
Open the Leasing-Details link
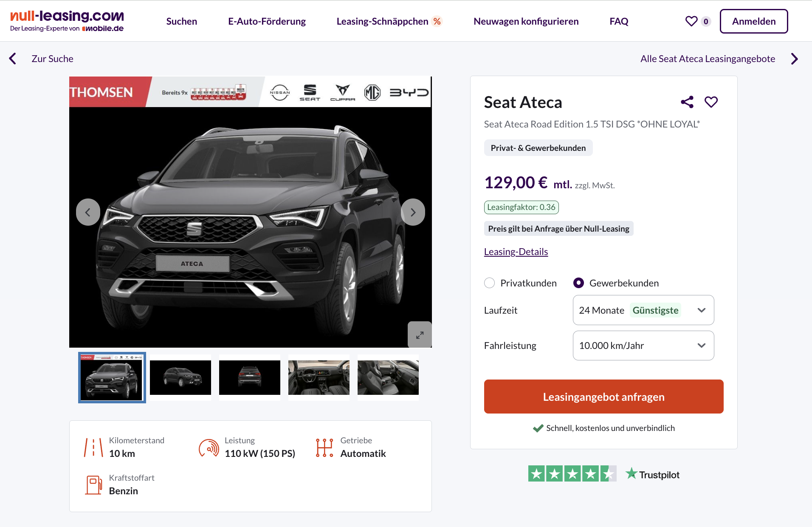(x=516, y=252)
